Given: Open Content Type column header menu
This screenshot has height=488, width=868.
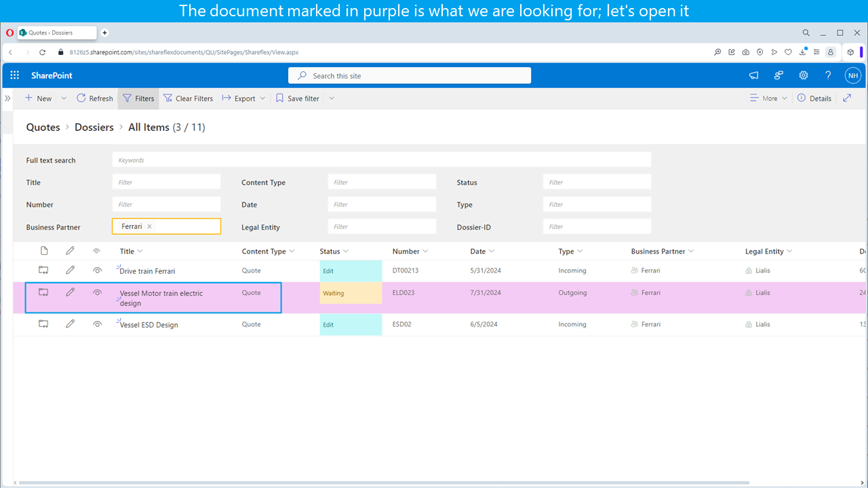Looking at the screenshot, I should tap(269, 251).
